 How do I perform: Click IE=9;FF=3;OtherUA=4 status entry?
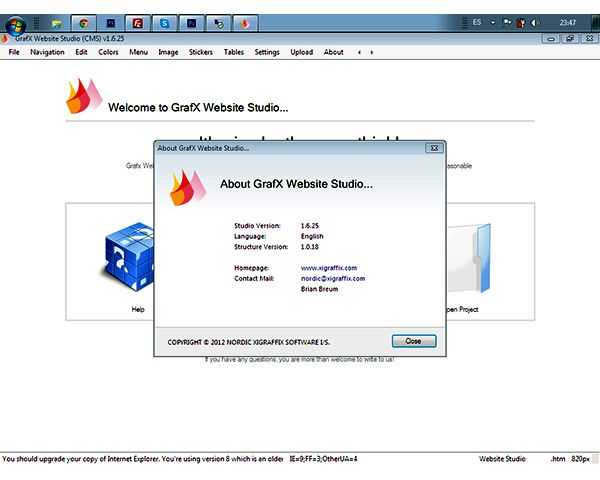click(x=323, y=459)
